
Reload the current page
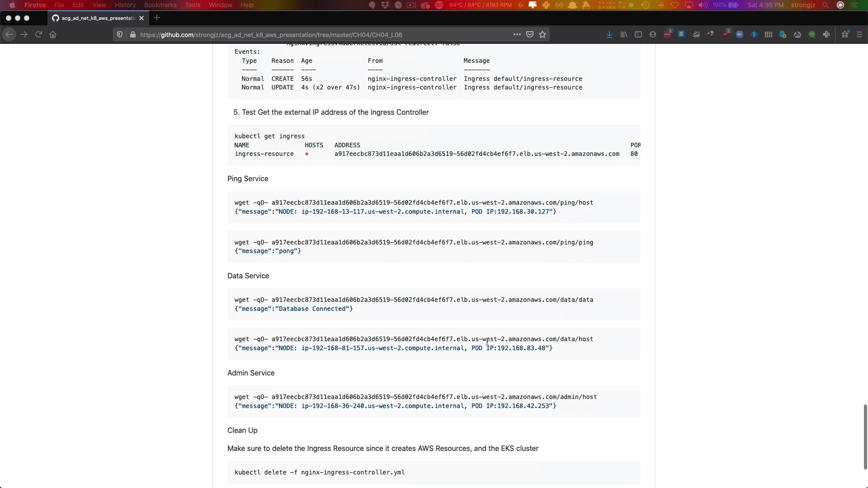(x=38, y=35)
